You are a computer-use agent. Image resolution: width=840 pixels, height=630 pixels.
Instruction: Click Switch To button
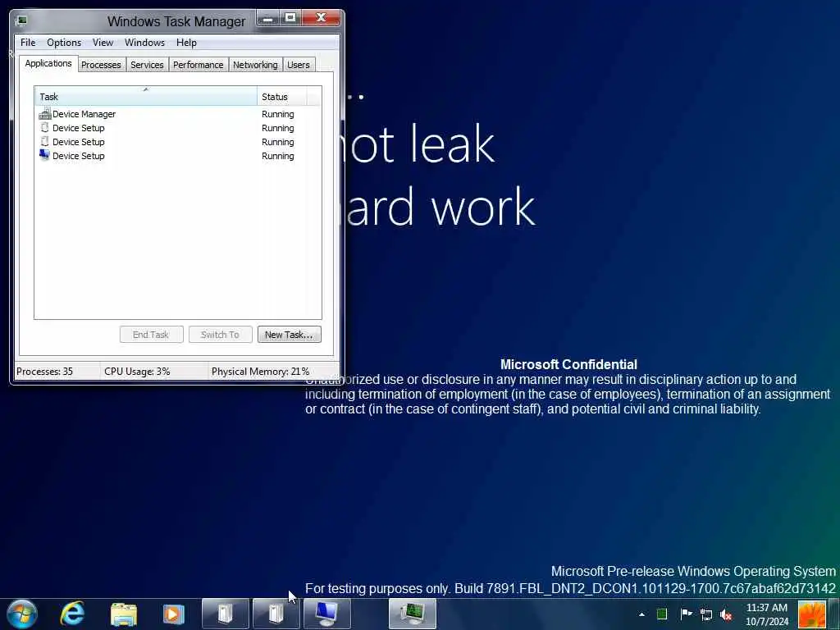pyautogui.click(x=220, y=335)
